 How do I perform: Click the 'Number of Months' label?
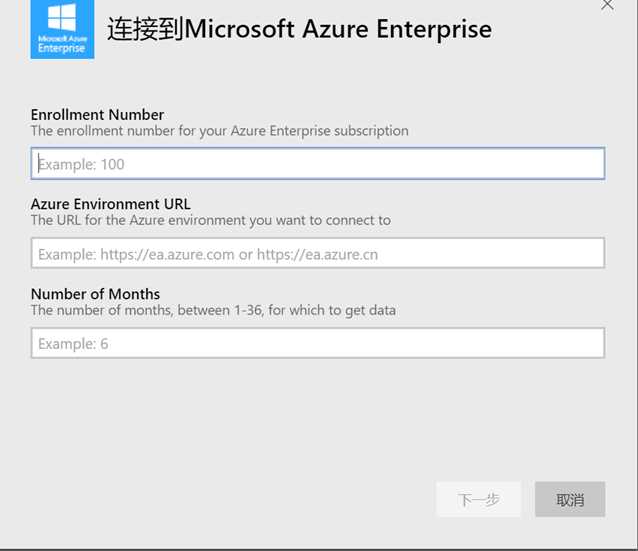click(x=96, y=294)
